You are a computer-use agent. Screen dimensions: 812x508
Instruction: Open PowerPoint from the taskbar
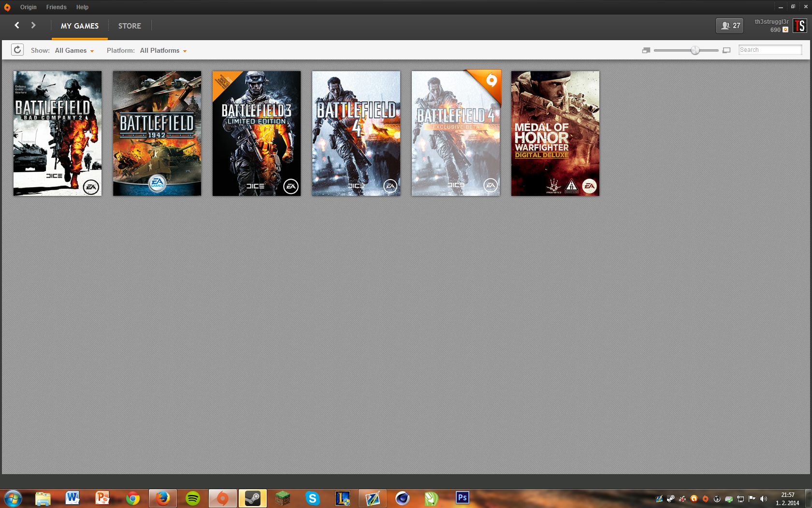pos(103,498)
